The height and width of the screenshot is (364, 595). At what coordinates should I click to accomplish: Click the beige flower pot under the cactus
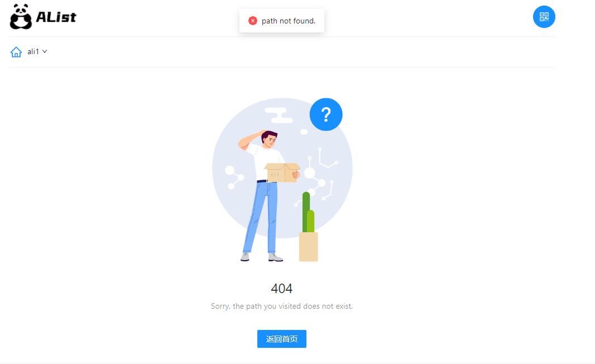pyautogui.click(x=308, y=247)
